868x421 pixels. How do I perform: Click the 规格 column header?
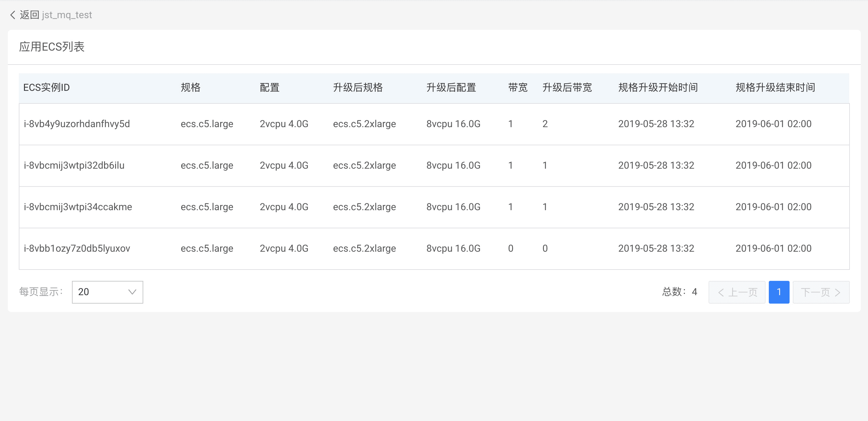coord(190,88)
